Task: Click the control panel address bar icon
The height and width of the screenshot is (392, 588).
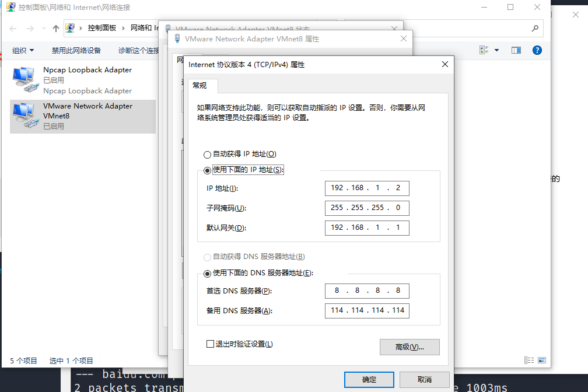Action: tap(70, 28)
